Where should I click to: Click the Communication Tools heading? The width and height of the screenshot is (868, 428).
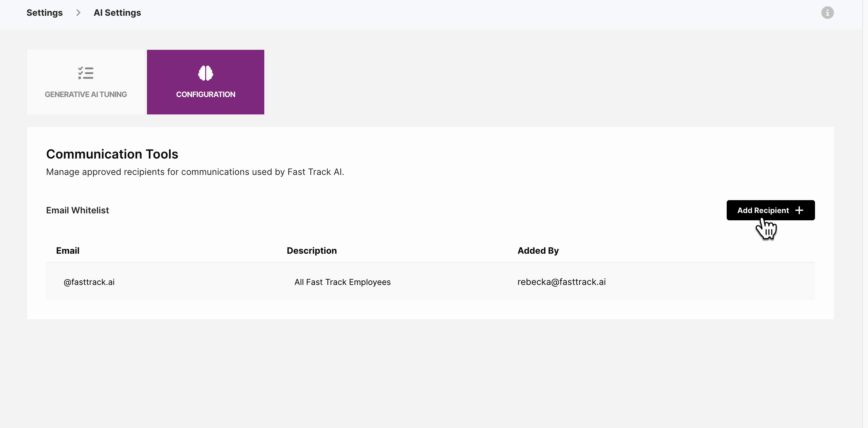(112, 154)
